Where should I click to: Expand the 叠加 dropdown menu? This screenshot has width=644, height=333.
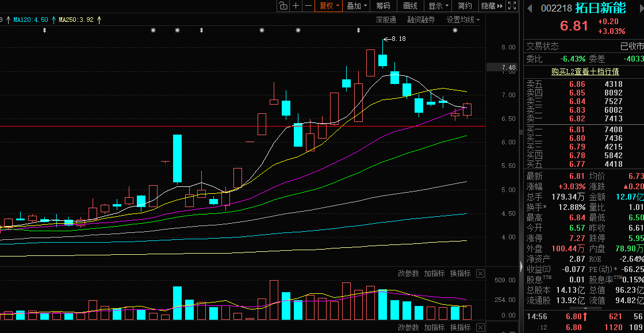tap(357, 6)
